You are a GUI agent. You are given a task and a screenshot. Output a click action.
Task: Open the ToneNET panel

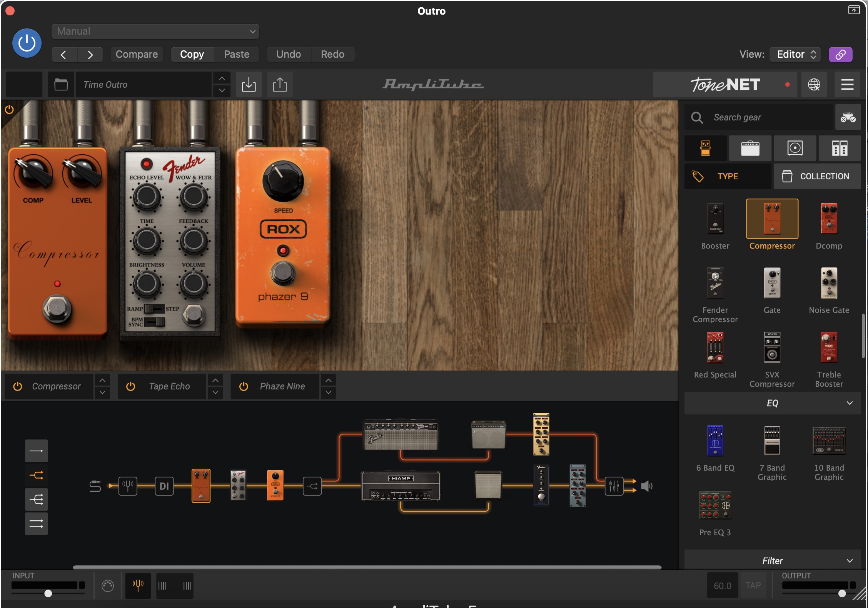(725, 84)
